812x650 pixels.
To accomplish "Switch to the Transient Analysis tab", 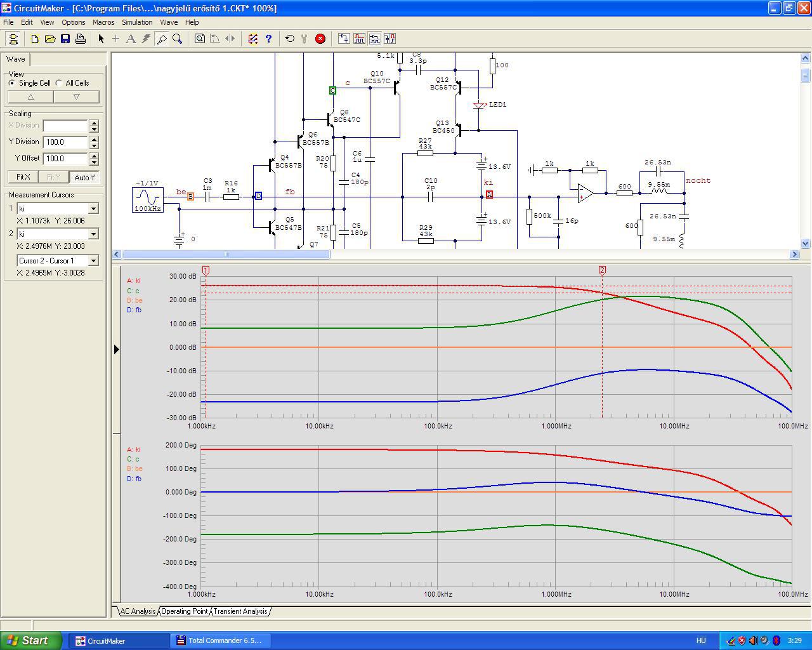I will tap(240, 611).
